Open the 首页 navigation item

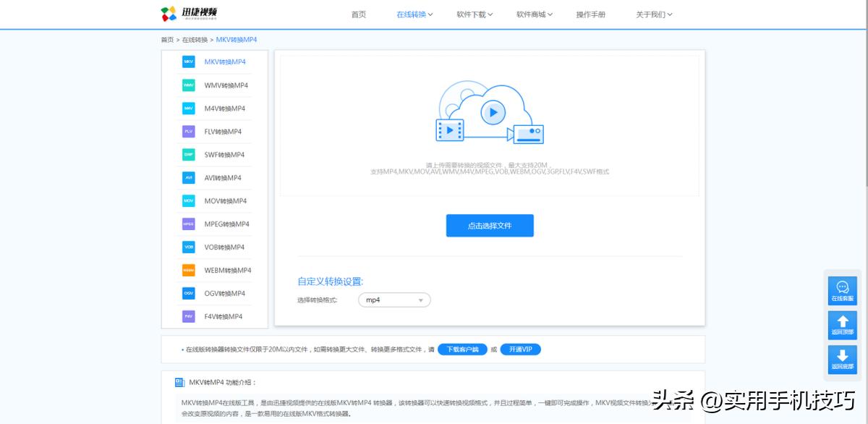pos(358,14)
